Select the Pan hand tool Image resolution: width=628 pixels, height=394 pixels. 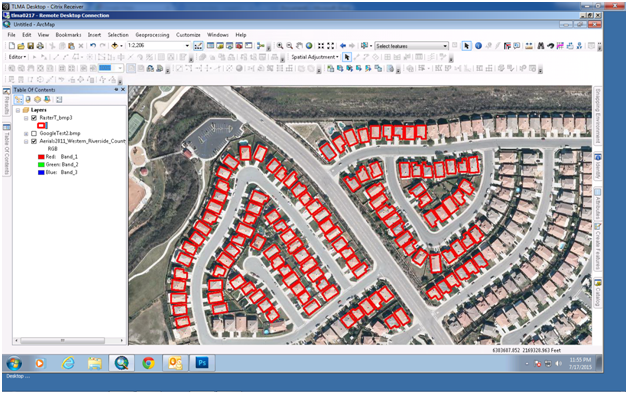click(x=299, y=46)
